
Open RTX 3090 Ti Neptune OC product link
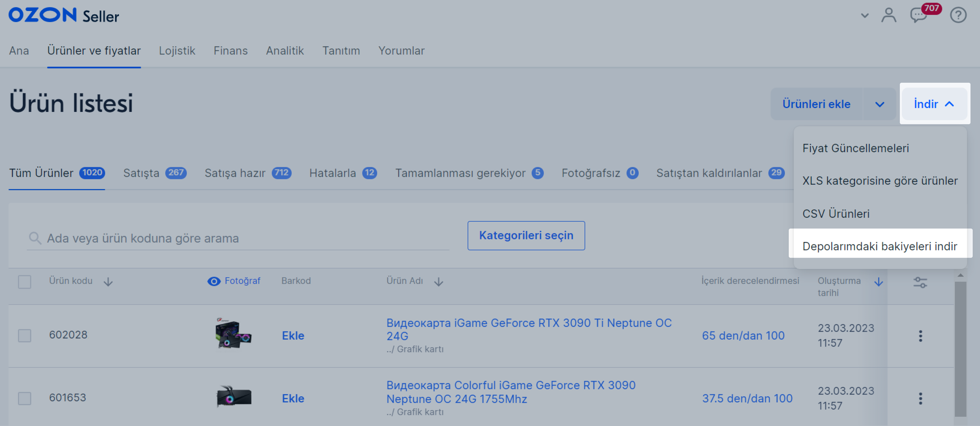pyautogui.click(x=529, y=329)
